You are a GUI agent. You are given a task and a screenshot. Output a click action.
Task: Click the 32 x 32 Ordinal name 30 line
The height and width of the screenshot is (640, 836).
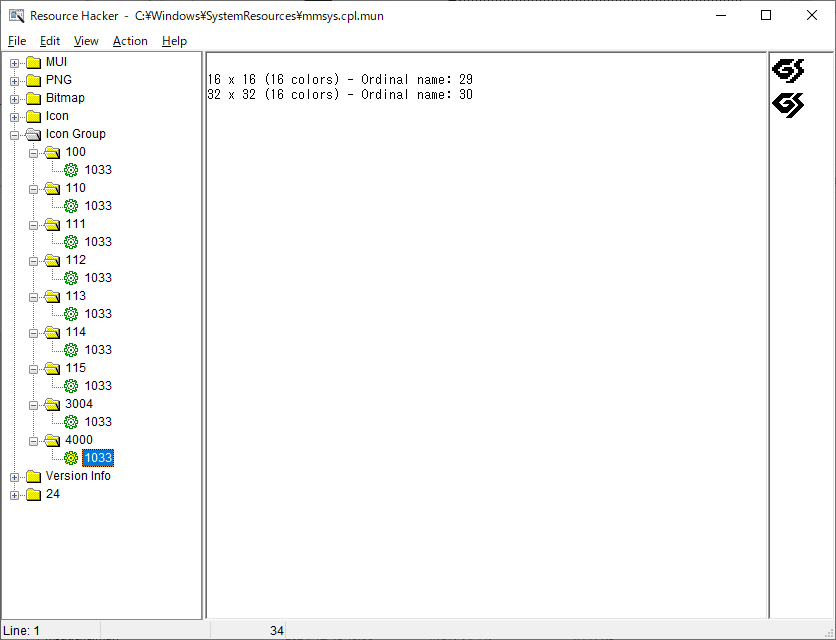340,94
